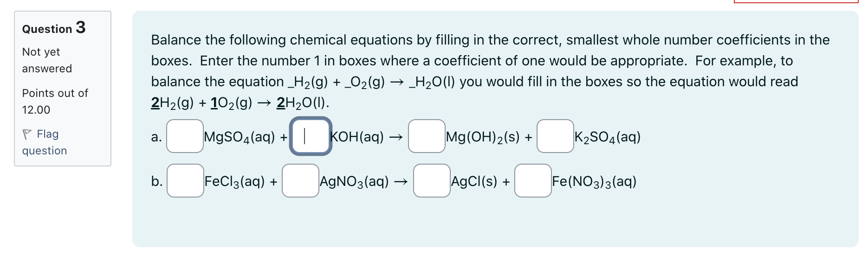Click the coefficient box before AgCl(s)
The width and height of the screenshot is (868, 268).
(x=431, y=181)
